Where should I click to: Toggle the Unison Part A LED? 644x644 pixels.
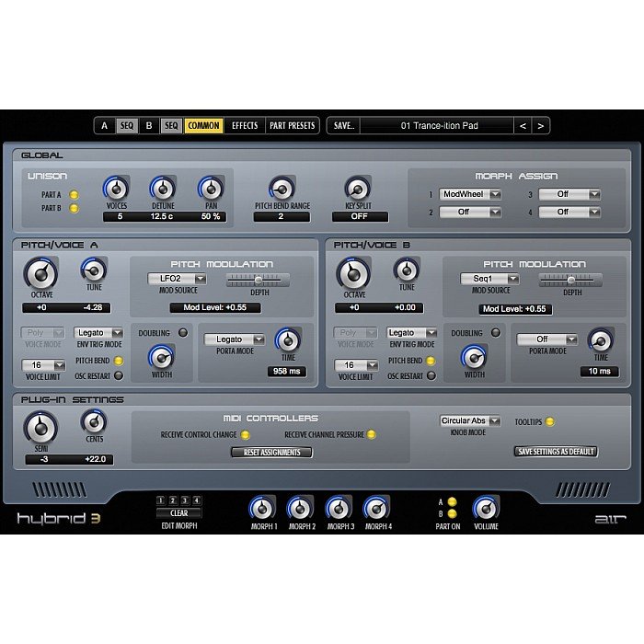click(x=74, y=194)
